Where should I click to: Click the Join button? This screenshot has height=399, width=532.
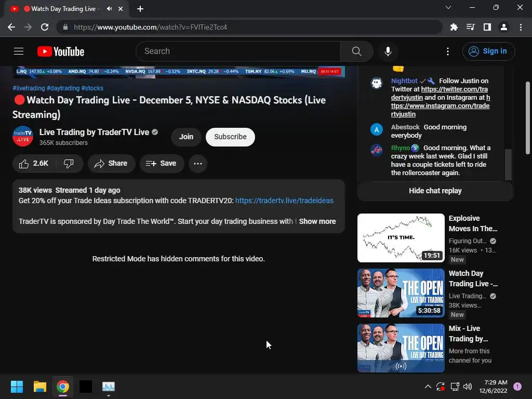click(x=186, y=137)
